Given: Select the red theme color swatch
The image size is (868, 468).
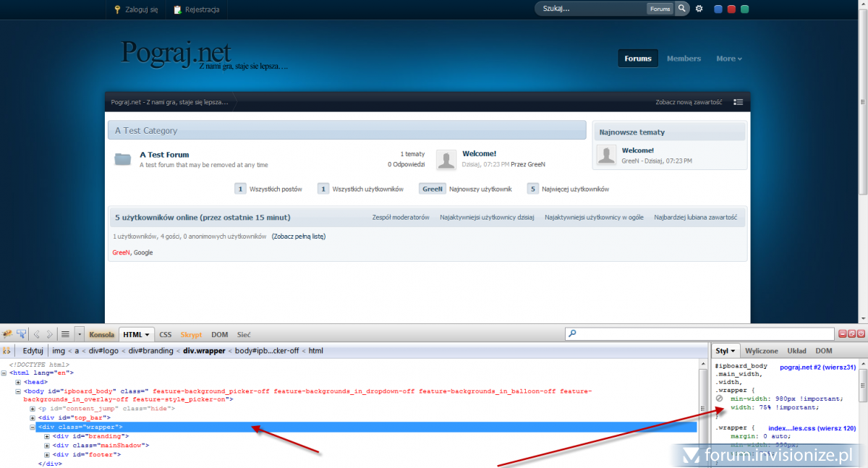Looking at the screenshot, I should 731,9.
